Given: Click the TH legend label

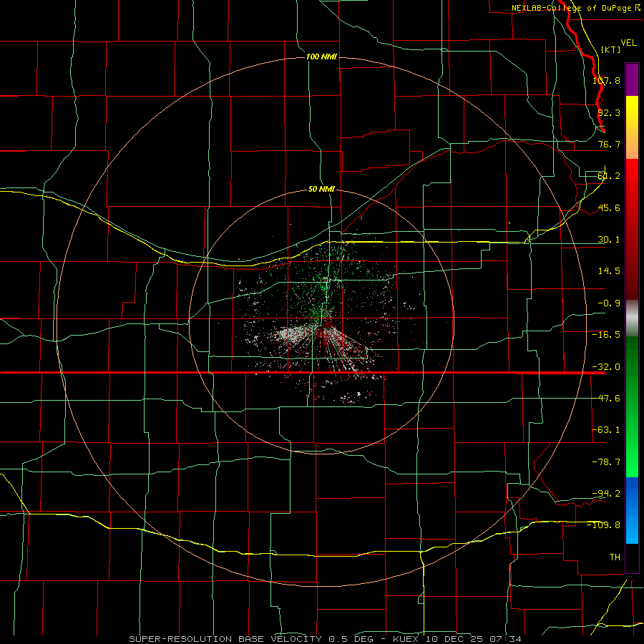Looking at the screenshot, I should point(615,557).
